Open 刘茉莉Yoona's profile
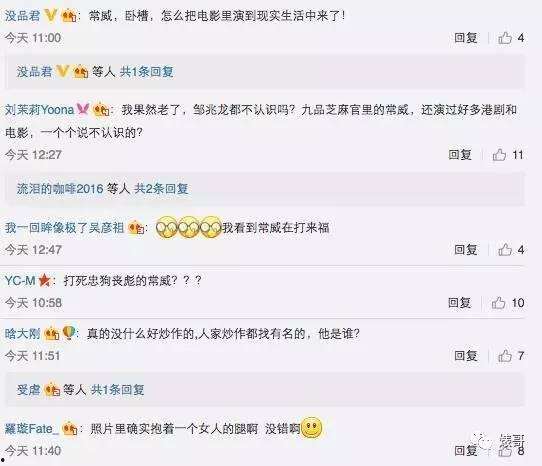Viewport: 542px width, 466px height. [x=39, y=110]
